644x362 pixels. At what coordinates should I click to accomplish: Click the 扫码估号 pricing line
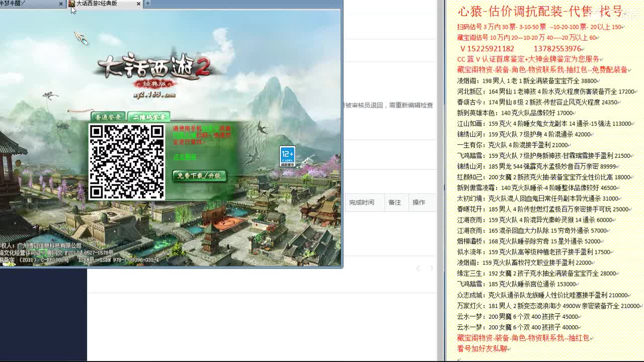point(540,27)
